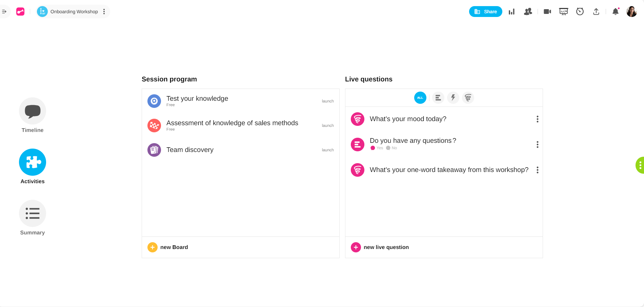Viewport: 644px width, 307px height.
Task: Click the export upload icon
Action: click(596, 12)
